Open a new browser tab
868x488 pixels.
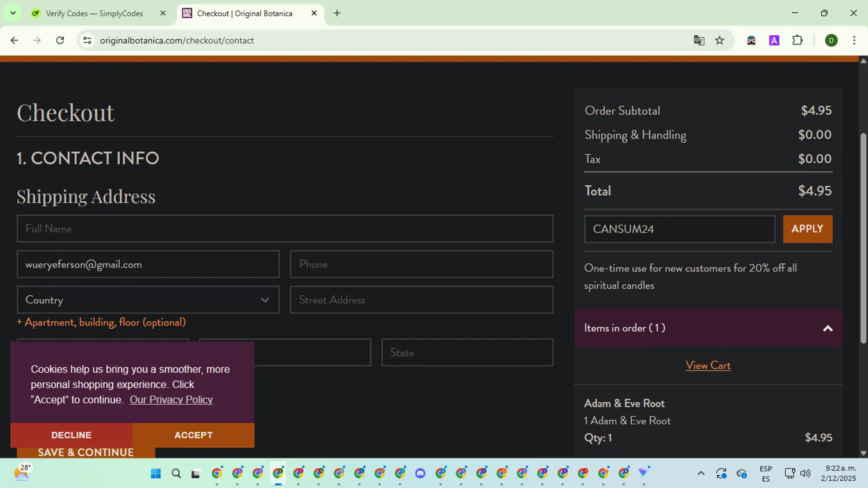tap(337, 13)
